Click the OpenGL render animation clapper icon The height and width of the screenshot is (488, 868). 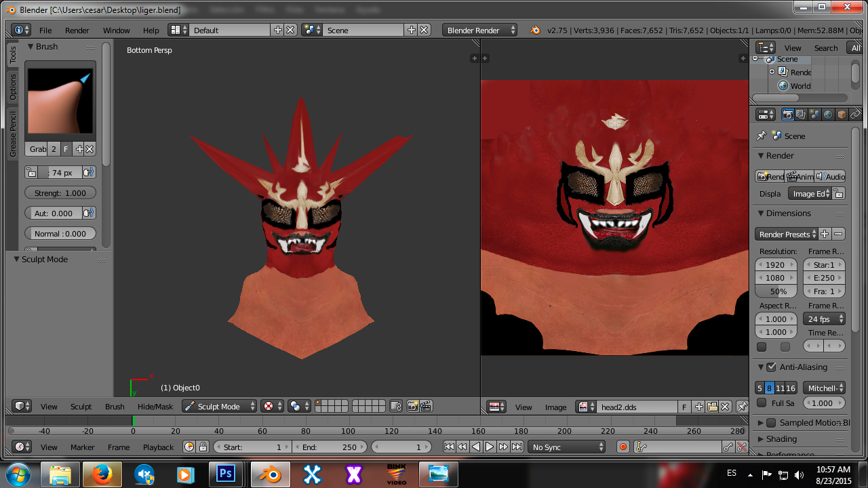click(x=426, y=407)
